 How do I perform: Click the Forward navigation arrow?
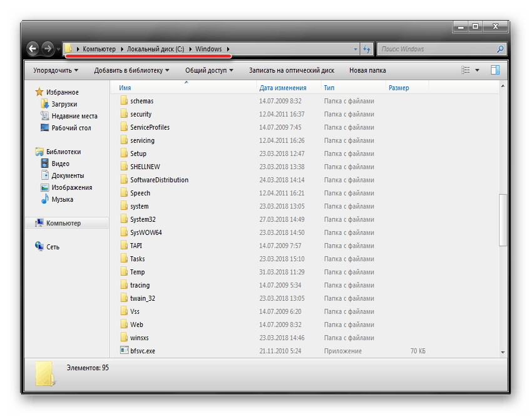tap(48, 49)
